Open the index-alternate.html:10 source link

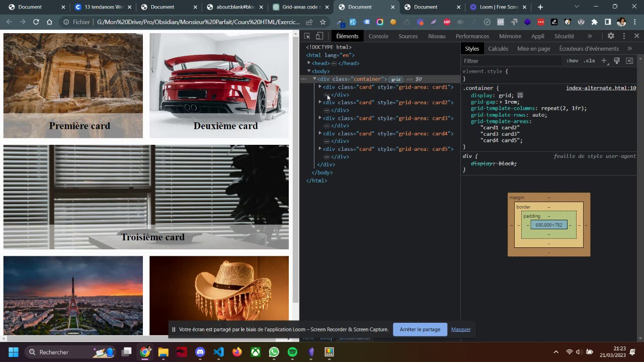click(x=601, y=88)
